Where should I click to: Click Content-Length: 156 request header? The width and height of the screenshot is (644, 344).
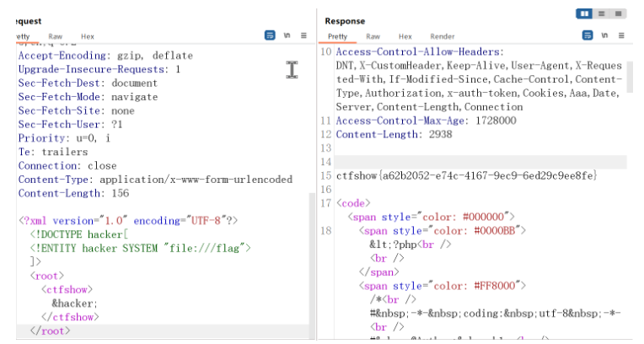73,194
